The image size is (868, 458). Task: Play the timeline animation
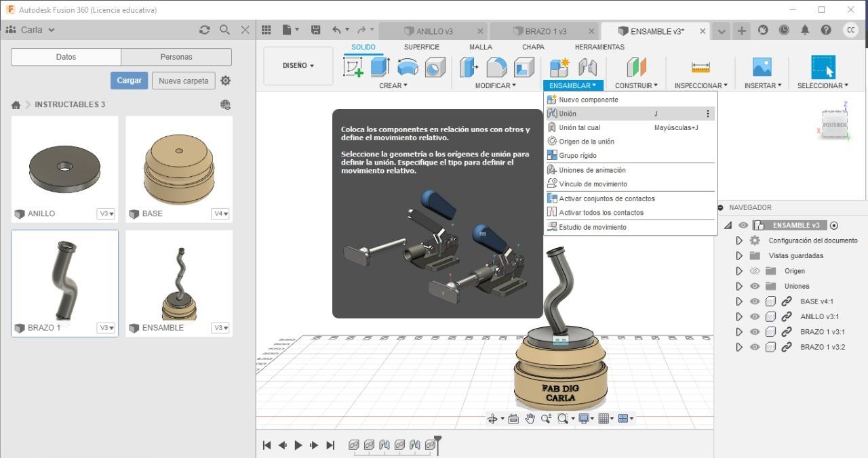click(298, 445)
